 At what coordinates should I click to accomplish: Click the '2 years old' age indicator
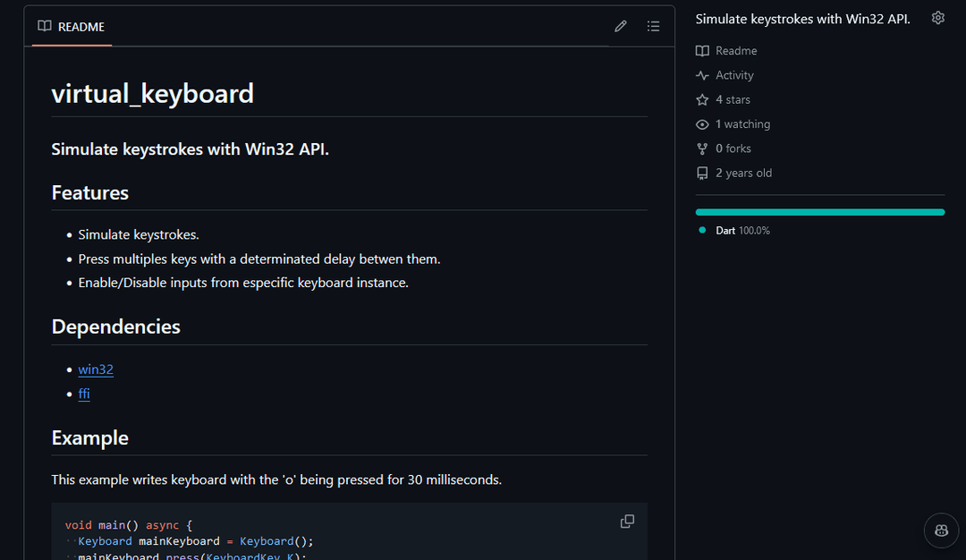pos(743,173)
